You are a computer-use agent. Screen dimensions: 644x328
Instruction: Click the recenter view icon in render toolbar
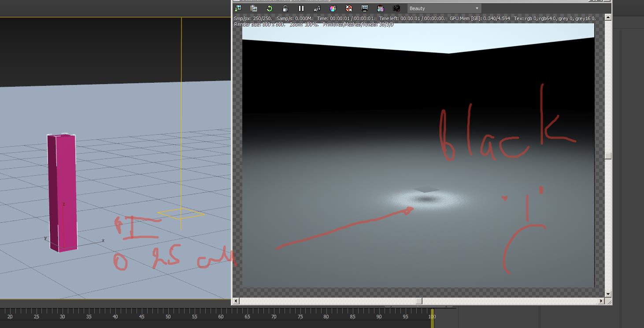click(238, 8)
